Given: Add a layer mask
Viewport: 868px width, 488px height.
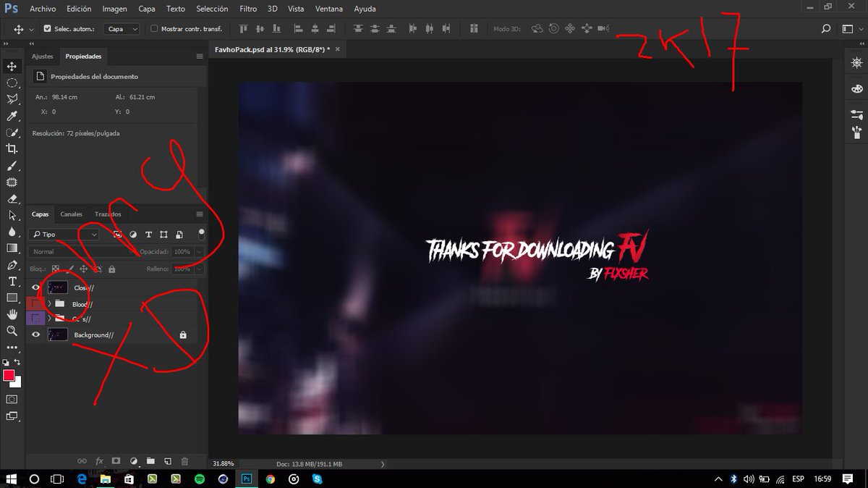Looking at the screenshot, I should click(x=116, y=461).
